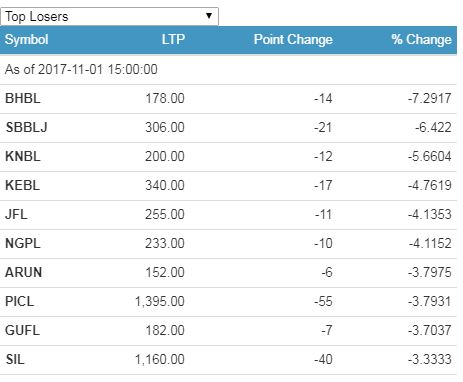
Task: Select the GUFL stock row
Action: pyautogui.click(x=228, y=331)
